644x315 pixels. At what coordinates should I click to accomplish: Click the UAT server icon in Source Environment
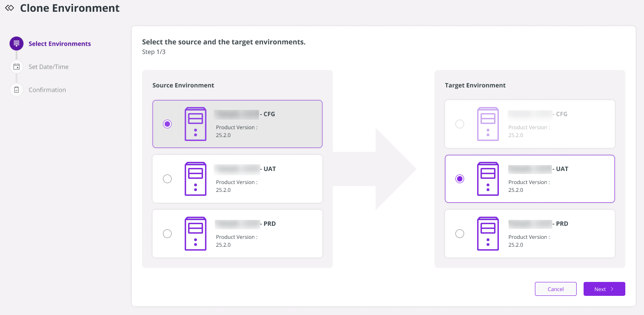[195, 178]
